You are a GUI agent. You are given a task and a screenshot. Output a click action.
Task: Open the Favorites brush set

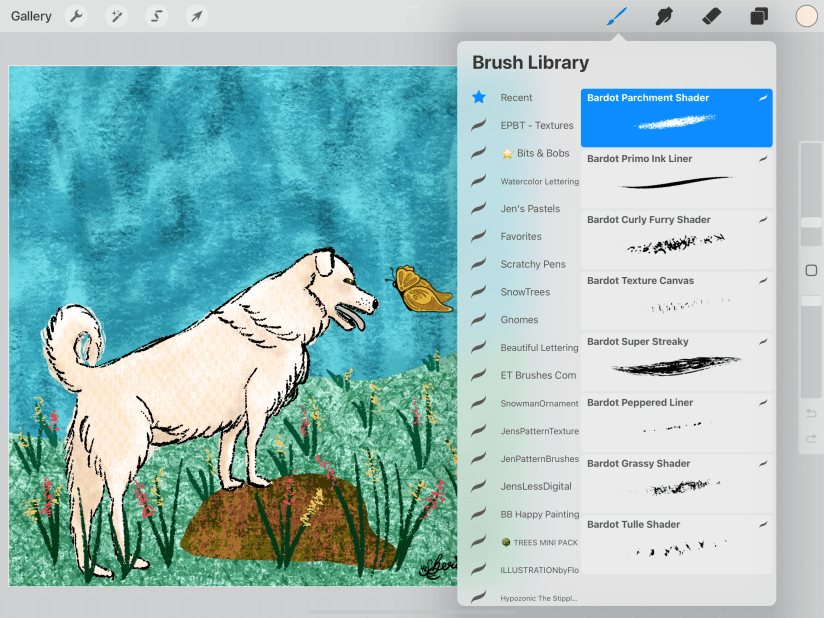point(521,237)
